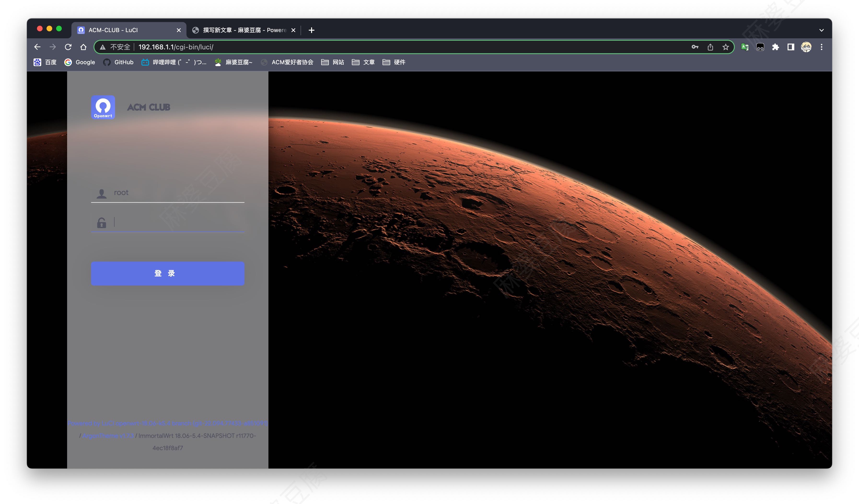Reload the page with the refresh icon
The width and height of the screenshot is (859, 504).
(68, 47)
